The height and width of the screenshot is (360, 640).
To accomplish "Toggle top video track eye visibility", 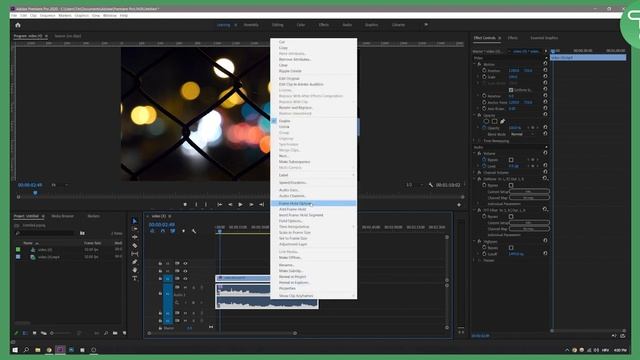I will coord(185,263).
